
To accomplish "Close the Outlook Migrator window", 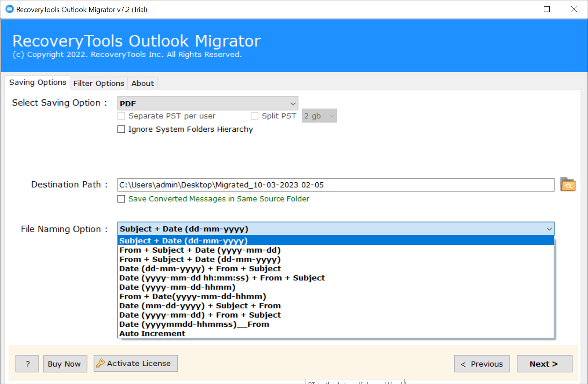I will tap(574, 9).
